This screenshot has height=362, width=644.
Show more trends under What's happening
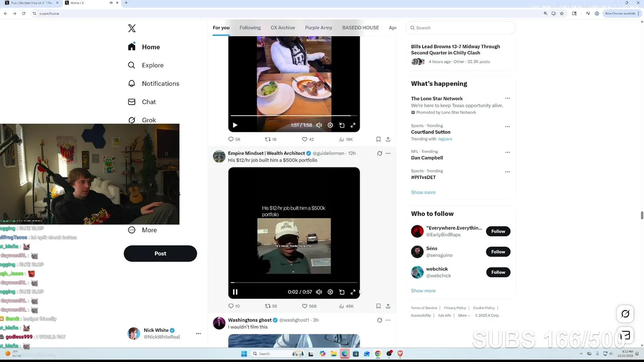(423, 193)
